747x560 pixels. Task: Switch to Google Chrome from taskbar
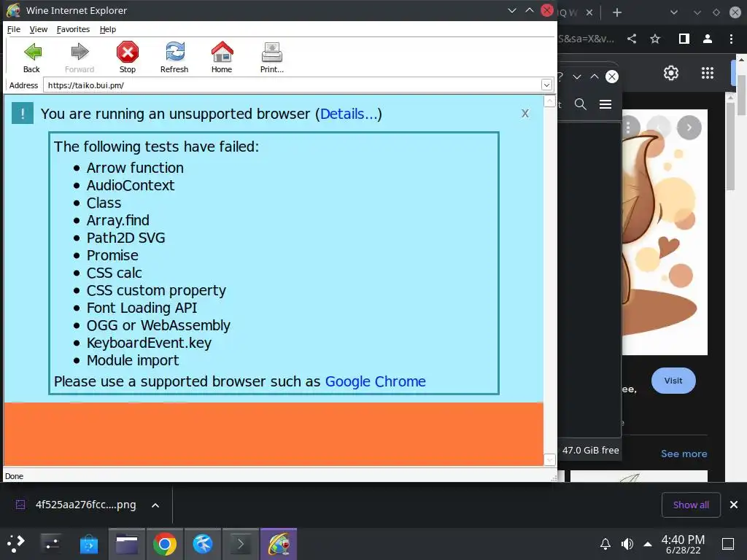(165, 544)
